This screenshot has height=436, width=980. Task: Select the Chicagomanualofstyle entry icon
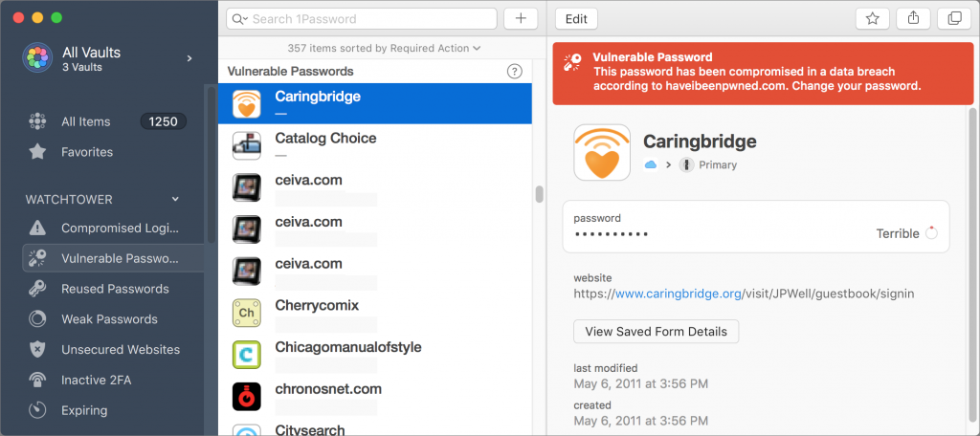[246, 354]
